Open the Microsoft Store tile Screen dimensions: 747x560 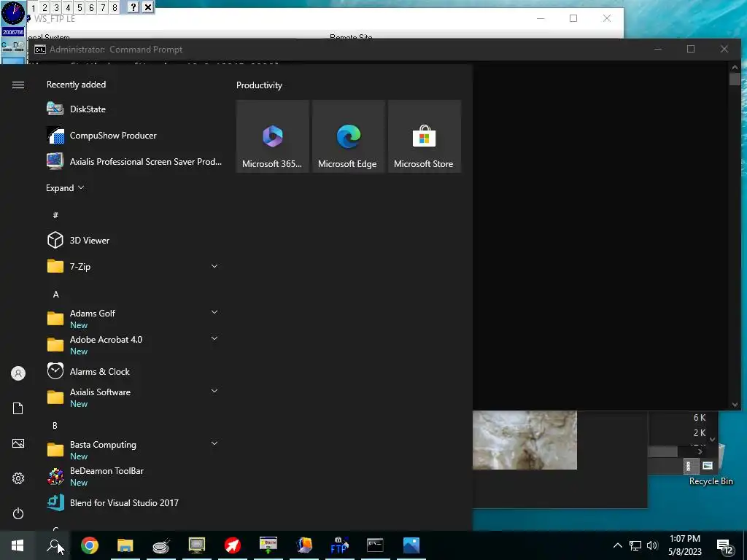click(424, 136)
